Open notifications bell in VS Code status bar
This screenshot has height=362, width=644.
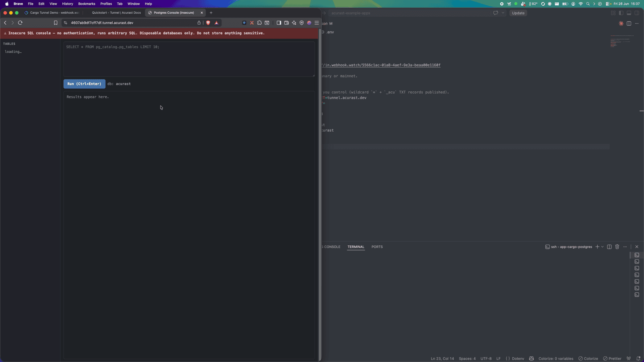pos(638,358)
